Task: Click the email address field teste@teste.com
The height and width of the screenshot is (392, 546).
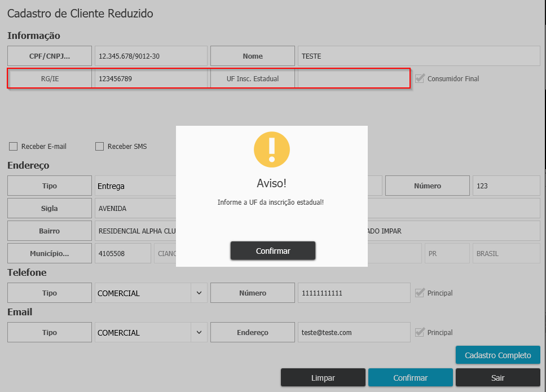Action: 353,332
